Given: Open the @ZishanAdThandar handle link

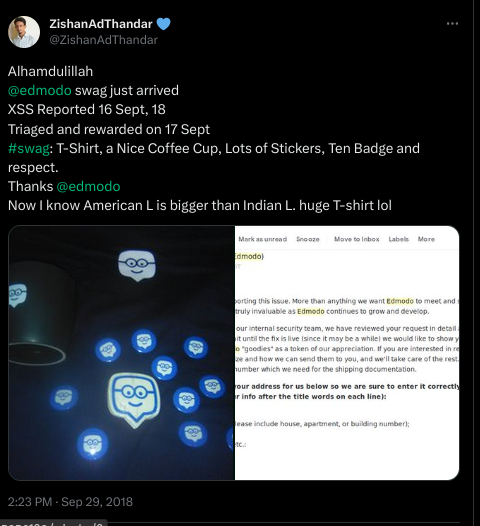Looking at the screenshot, I should tap(103, 40).
